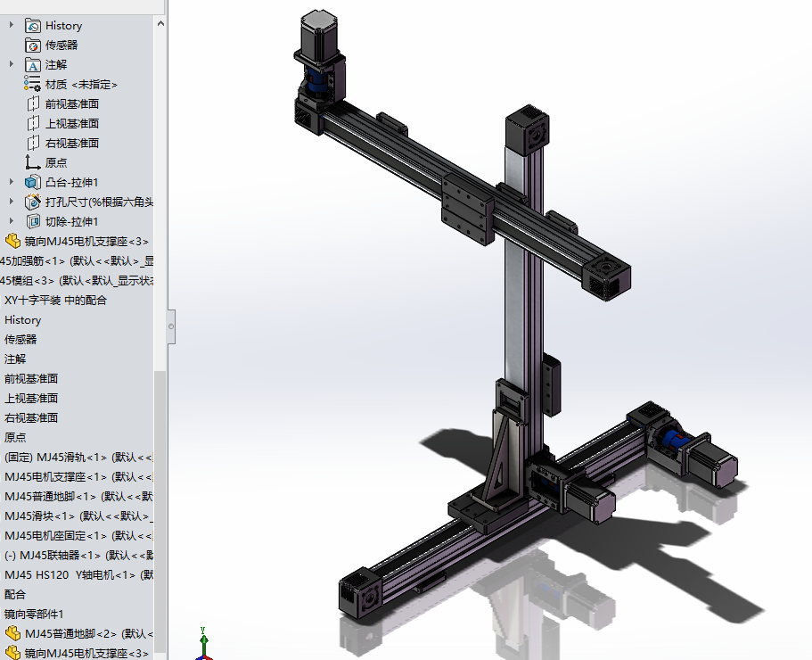Click the MJ45普通地脚<2> part icon
The height and width of the screenshot is (660, 812).
(x=13, y=633)
